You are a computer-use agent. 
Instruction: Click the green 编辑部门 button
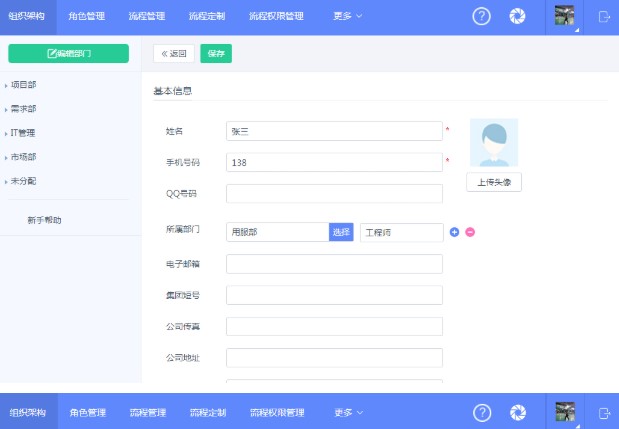tap(69, 53)
